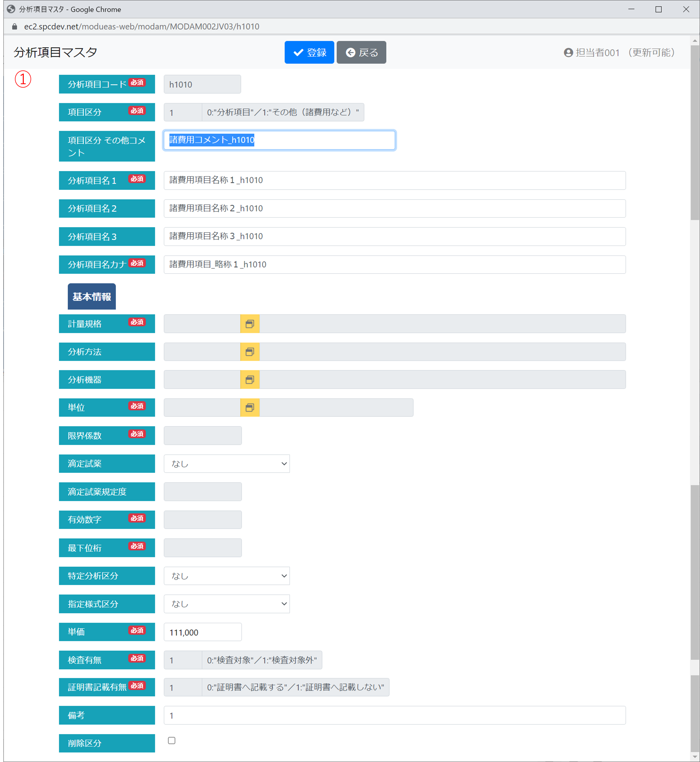Click the URL in address bar

142,27
